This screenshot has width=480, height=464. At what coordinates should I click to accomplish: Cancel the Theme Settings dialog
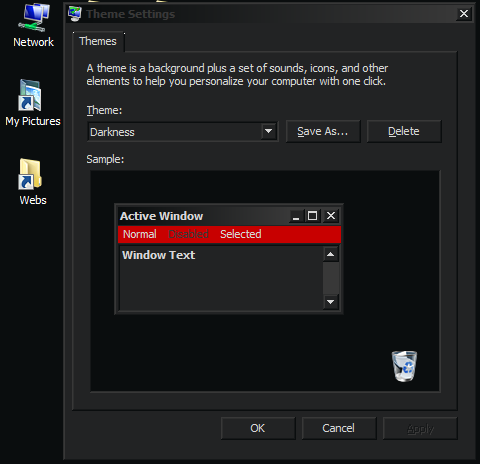click(339, 428)
